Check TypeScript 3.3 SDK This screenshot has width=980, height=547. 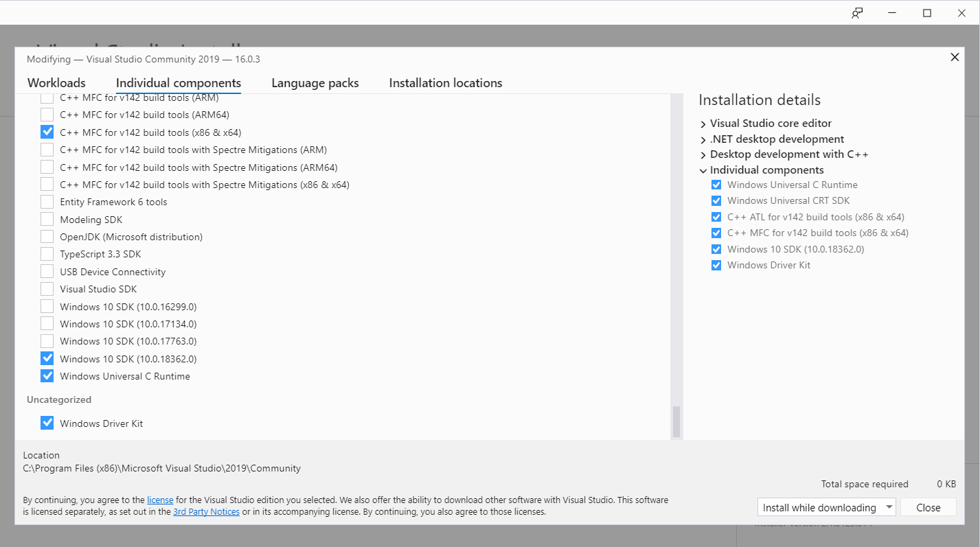(x=47, y=254)
